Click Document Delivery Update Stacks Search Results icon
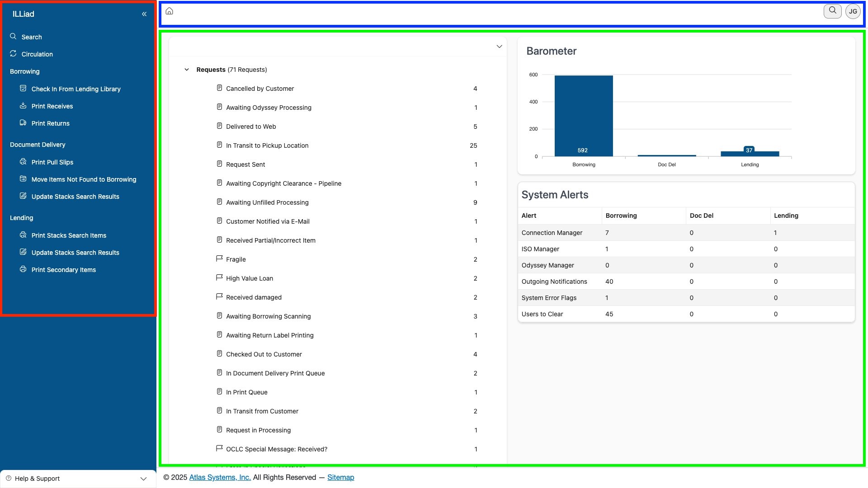This screenshot has height=488, width=868. tap(23, 196)
